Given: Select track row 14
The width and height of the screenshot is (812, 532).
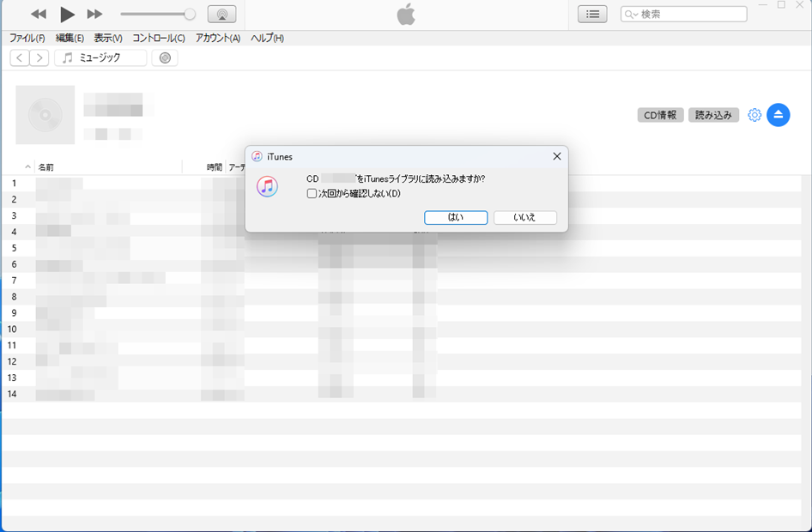Looking at the screenshot, I should point(402,394).
